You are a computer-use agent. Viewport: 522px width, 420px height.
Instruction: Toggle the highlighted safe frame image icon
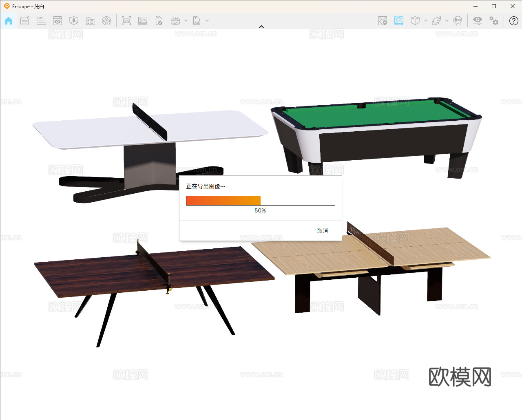click(399, 21)
